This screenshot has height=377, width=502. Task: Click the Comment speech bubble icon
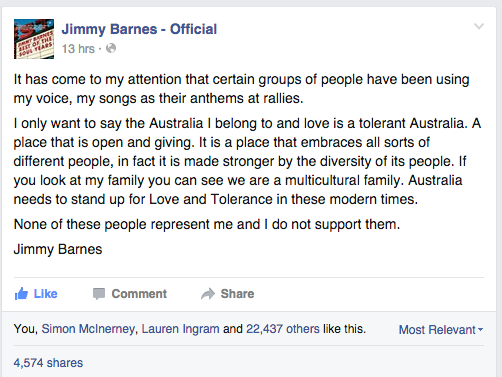coord(99,294)
